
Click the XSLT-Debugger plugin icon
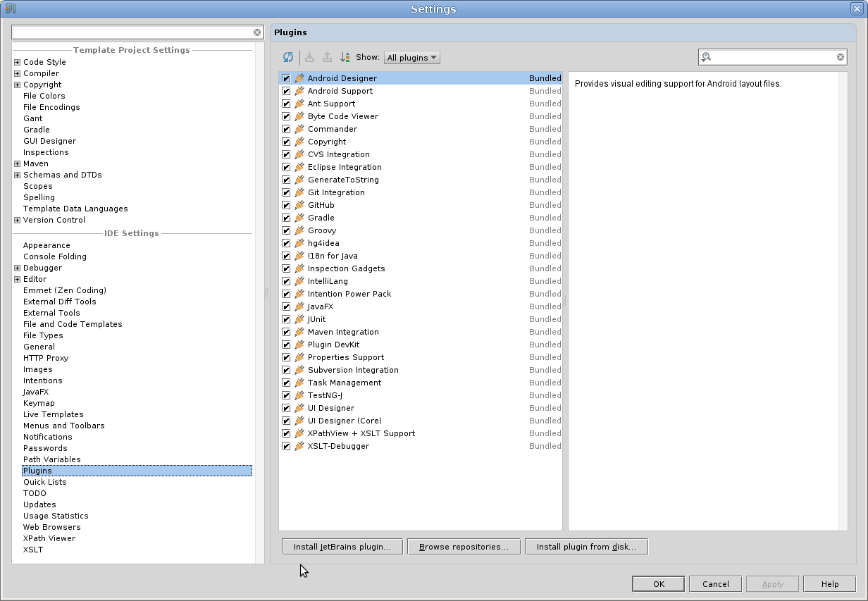(299, 446)
